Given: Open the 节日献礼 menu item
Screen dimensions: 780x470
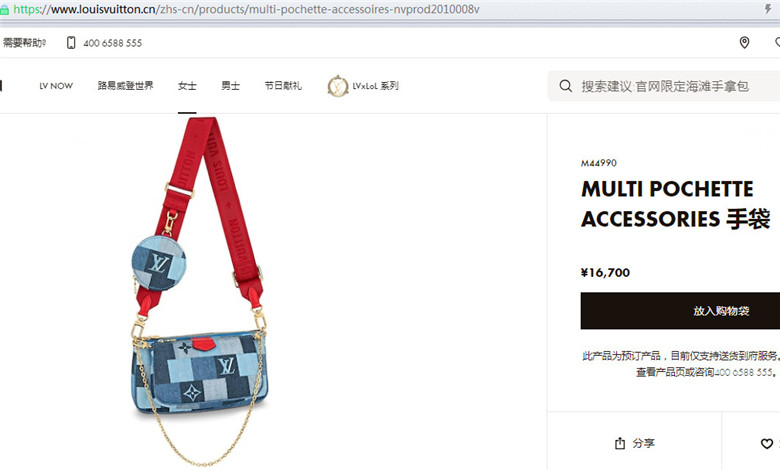Looking at the screenshot, I should tap(283, 86).
